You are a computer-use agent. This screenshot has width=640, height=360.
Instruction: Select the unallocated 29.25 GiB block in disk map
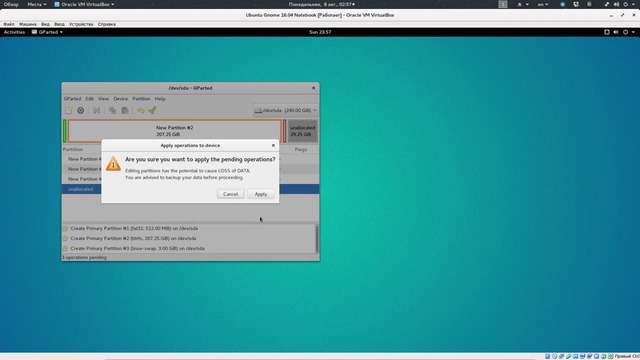302,131
